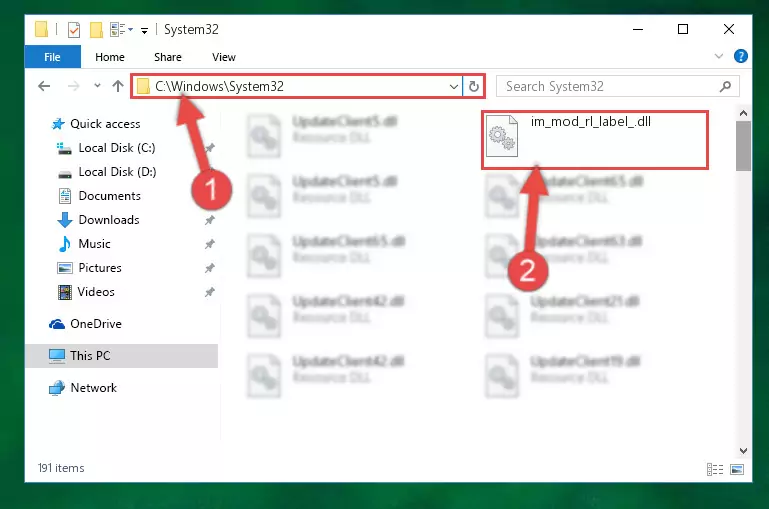Click the Search System32 field

pyautogui.click(x=617, y=86)
